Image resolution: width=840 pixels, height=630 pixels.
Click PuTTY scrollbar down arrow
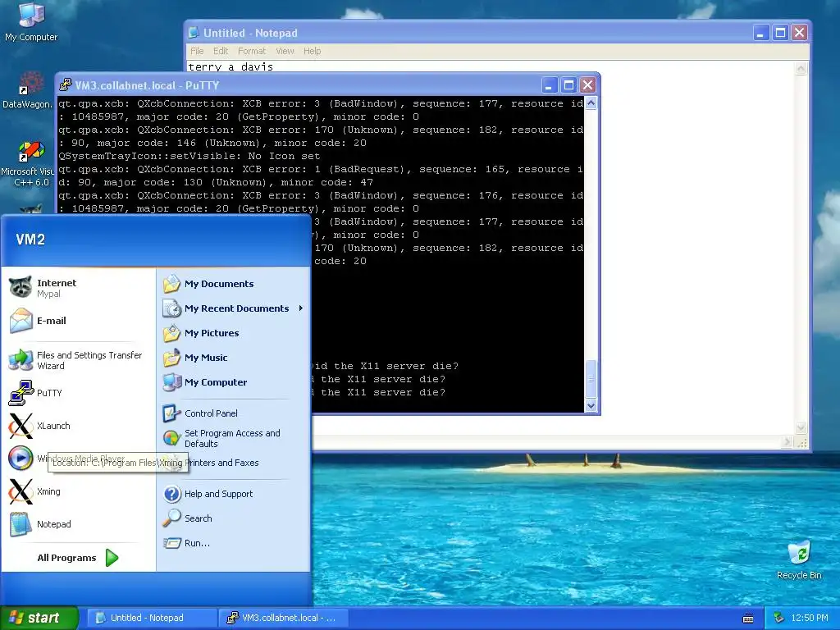(x=591, y=405)
